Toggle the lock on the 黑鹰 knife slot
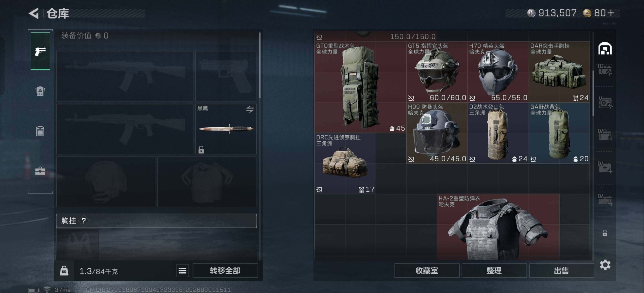Image resolution: width=644 pixels, height=293 pixels. pos(201,150)
